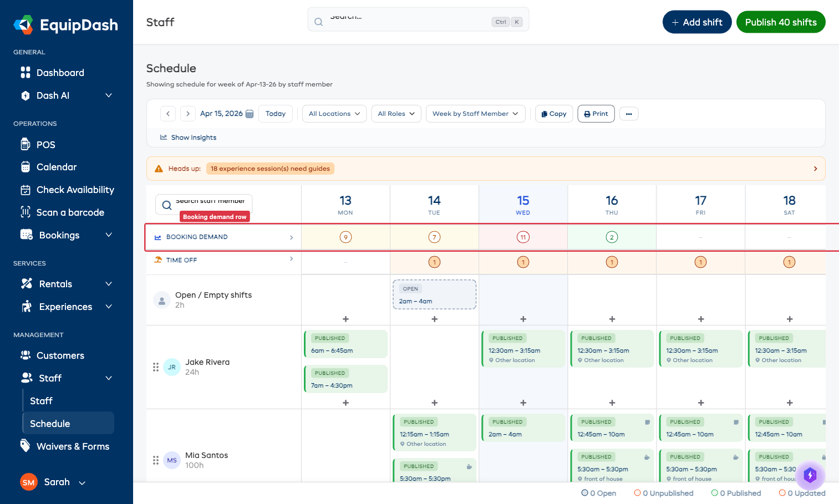This screenshot has height=504, width=839.
Task: Open the date picker calendar icon
Action: [x=250, y=114]
